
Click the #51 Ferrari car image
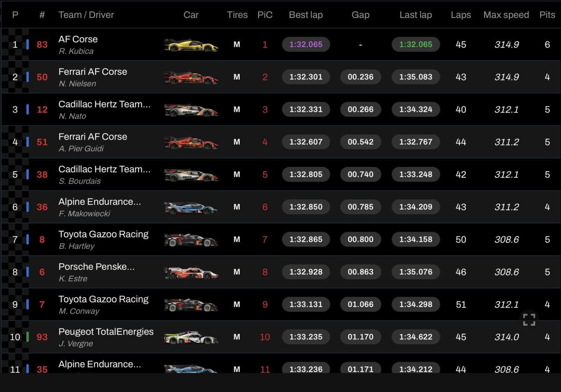pos(191,142)
